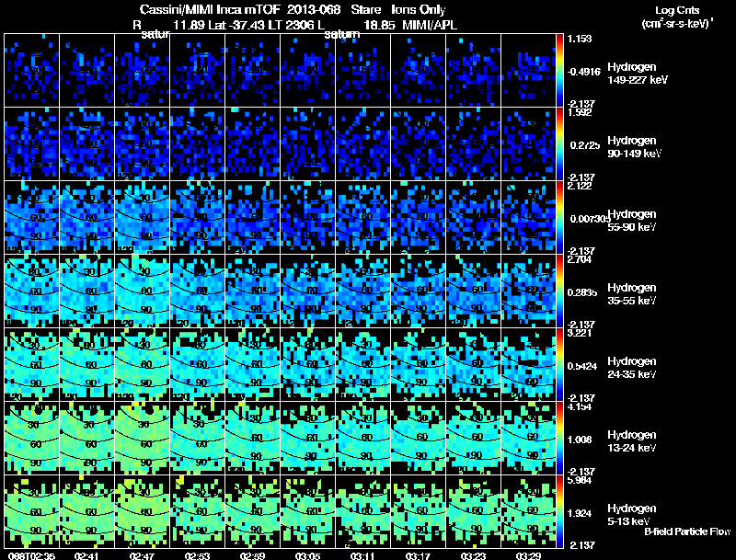736x560 pixels.
Task: Select the 'Hydrogen 24-35 keV' row label
Action: click(632, 368)
